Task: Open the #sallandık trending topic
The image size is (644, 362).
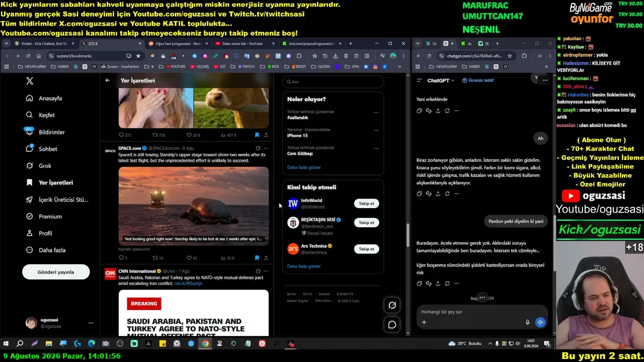Action: coord(298,118)
